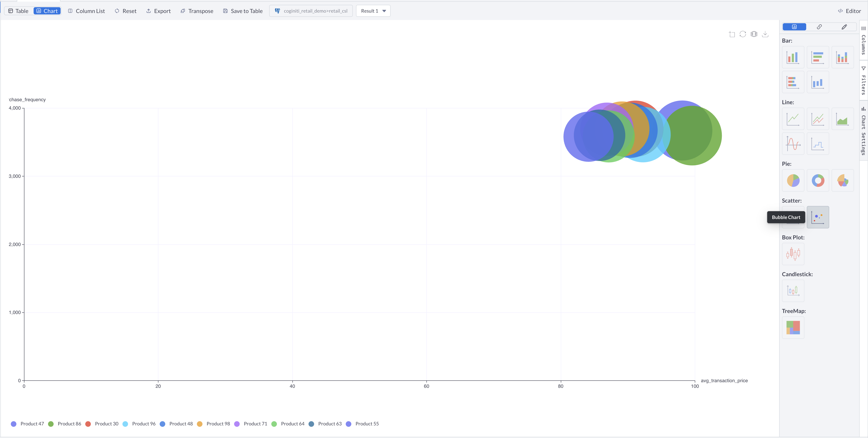Toggle Product 55 legend visibility
The width and height of the screenshot is (868, 438).
(x=367, y=424)
